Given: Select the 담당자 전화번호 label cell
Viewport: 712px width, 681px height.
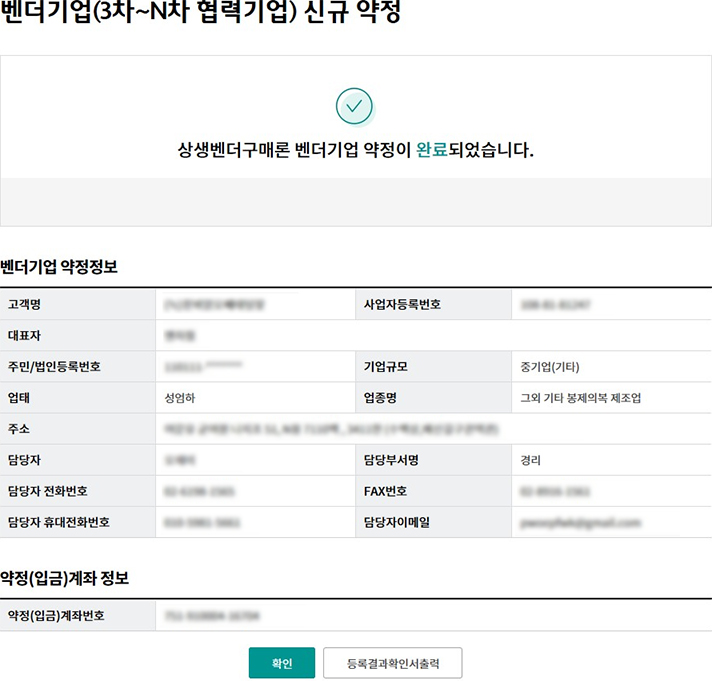Looking at the screenshot, I should tap(77, 491).
